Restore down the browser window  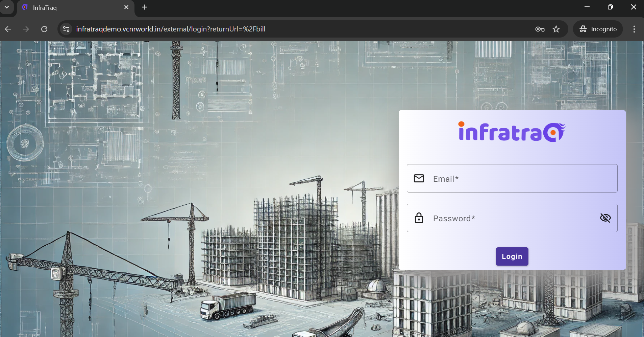[x=610, y=7]
